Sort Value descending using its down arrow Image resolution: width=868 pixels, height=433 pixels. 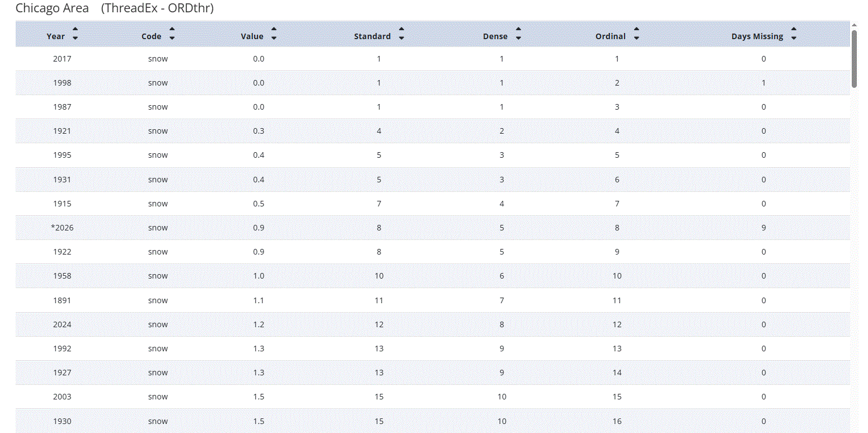point(274,39)
